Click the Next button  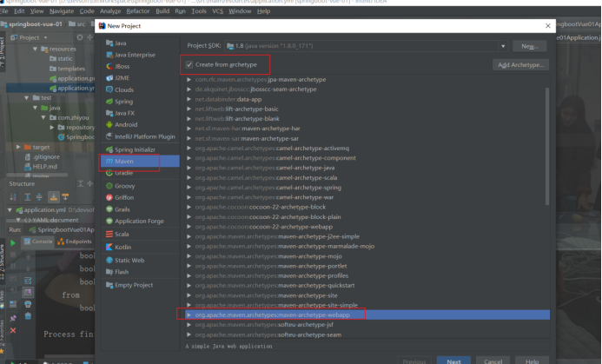453,361
